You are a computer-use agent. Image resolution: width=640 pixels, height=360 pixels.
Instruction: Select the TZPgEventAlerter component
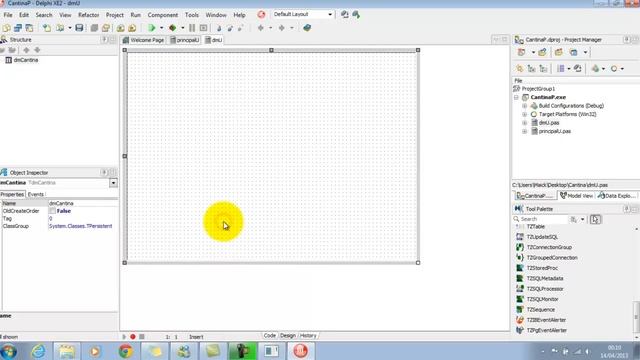click(547, 331)
